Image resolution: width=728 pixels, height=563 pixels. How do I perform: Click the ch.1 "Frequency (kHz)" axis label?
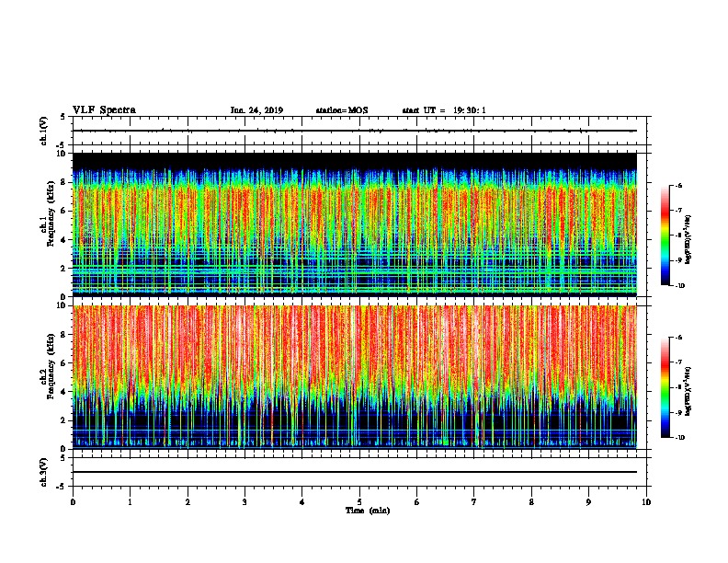[x=51, y=213]
